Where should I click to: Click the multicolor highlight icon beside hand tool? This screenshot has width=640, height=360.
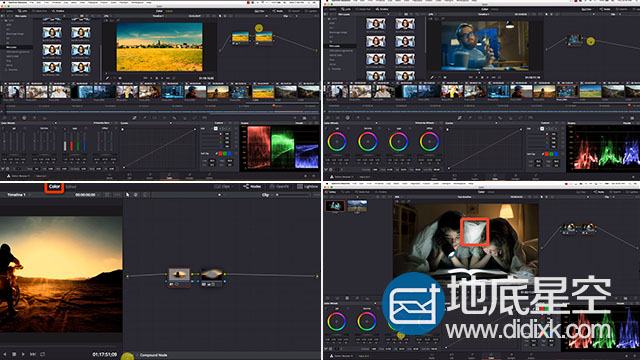145,195
